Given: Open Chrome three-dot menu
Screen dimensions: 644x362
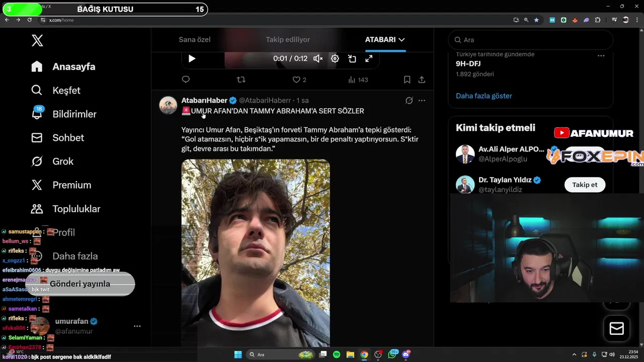Looking at the screenshot, I should [637, 20].
